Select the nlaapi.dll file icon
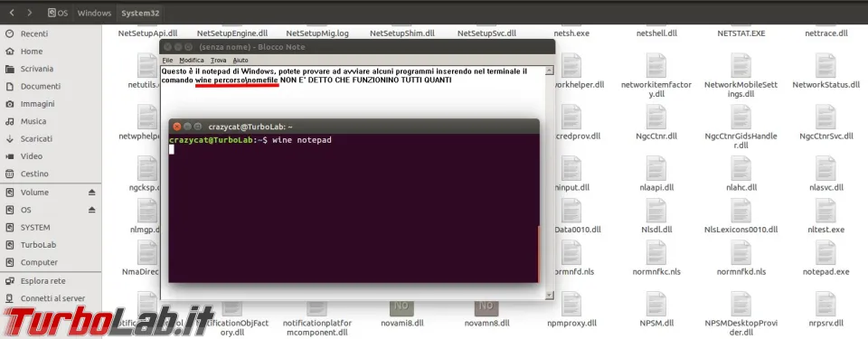The height and width of the screenshot is (339, 868). coord(656,169)
